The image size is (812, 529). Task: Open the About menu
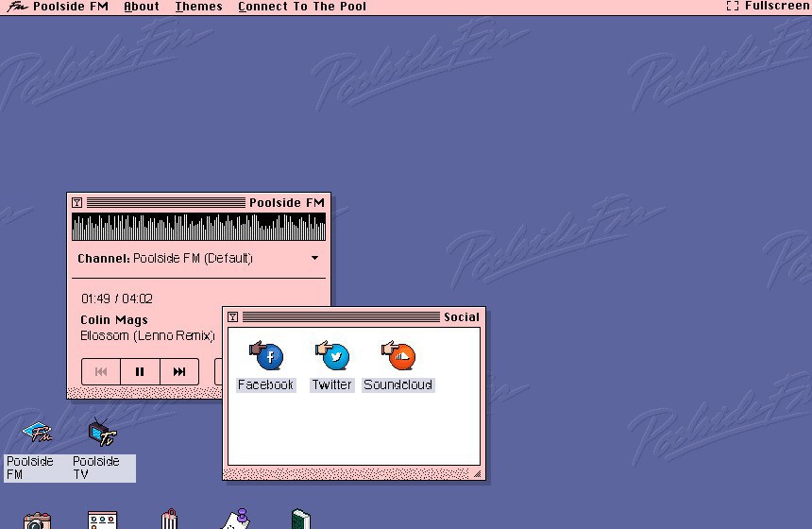tap(142, 7)
